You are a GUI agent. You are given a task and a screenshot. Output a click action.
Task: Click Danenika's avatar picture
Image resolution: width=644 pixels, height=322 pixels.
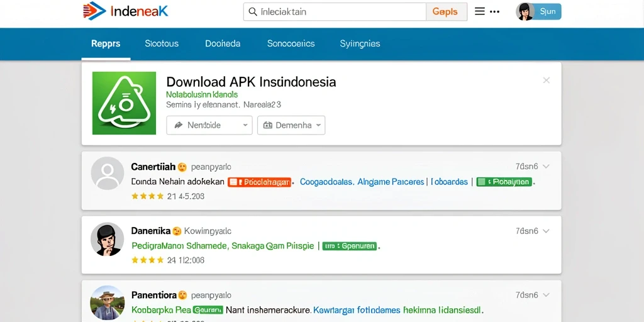(x=107, y=239)
